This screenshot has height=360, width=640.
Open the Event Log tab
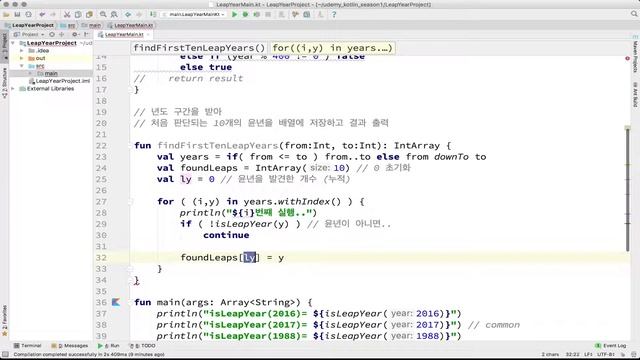pos(611,346)
